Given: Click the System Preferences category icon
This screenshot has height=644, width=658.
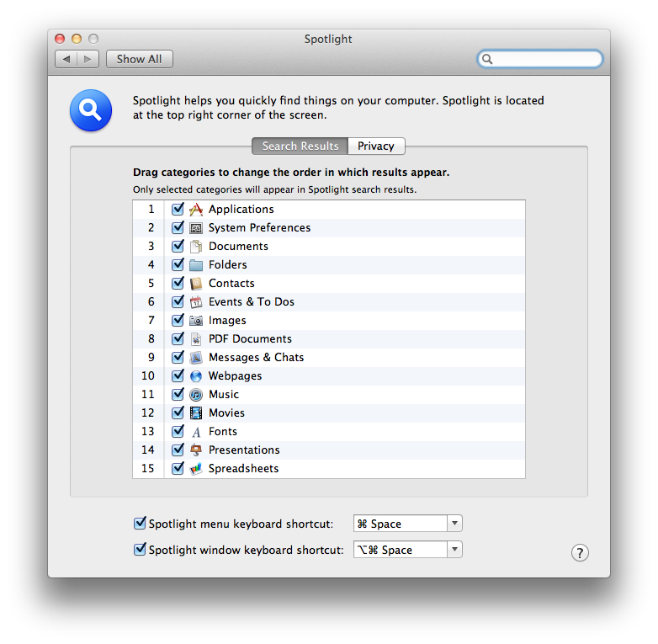Looking at the screenshot, I should pos(196,228).
